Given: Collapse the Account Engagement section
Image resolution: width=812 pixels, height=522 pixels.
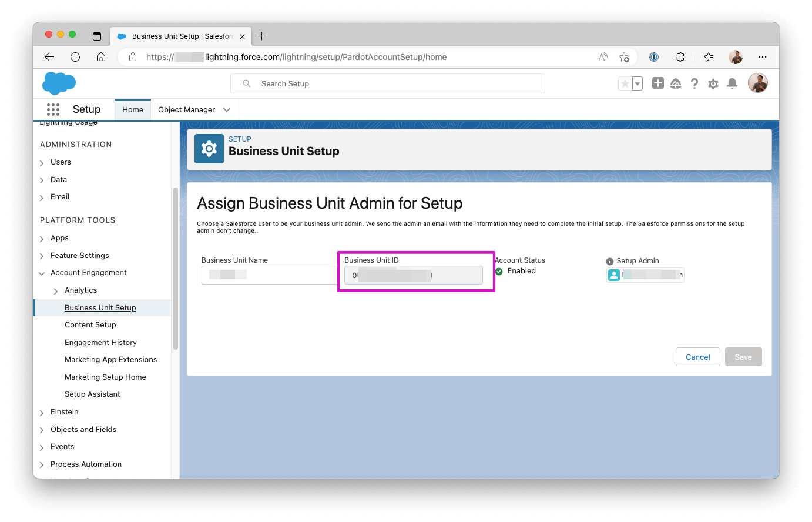Looking at the screenshot, I should (x=42, y=273).
